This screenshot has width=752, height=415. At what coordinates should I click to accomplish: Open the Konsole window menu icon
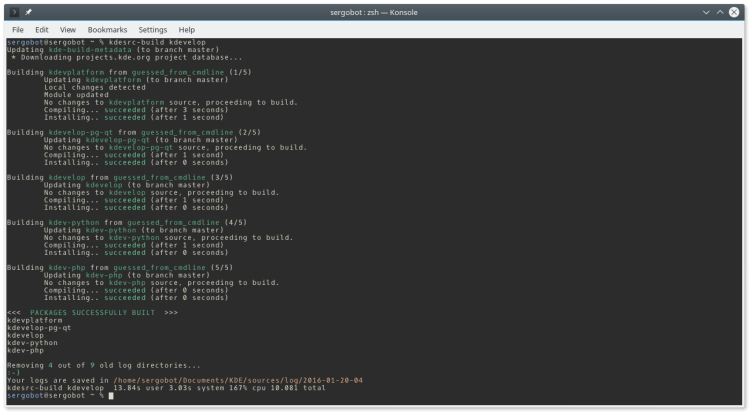coord(14,12)
